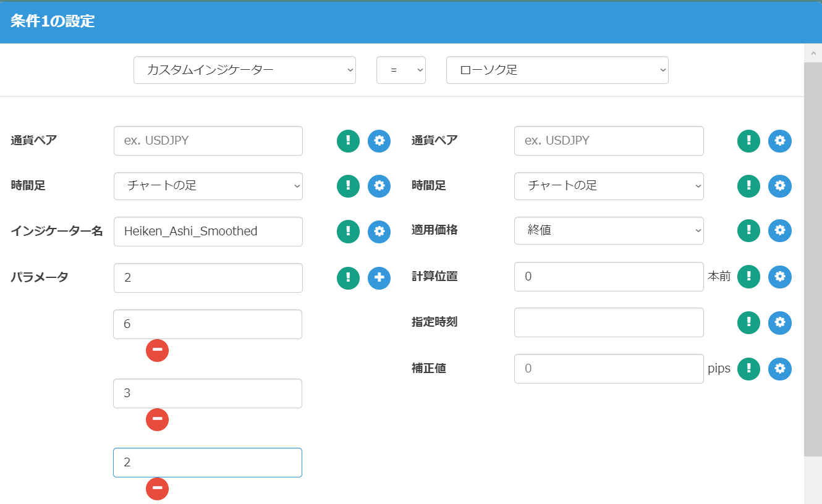
Task: Click the パラメータ label
Action: click(40, 278)
